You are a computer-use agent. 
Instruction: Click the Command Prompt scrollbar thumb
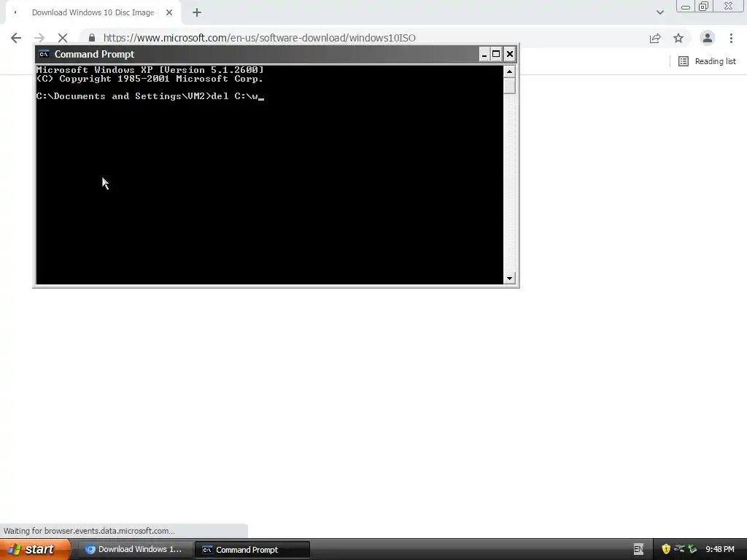click(x=509, y=86)
